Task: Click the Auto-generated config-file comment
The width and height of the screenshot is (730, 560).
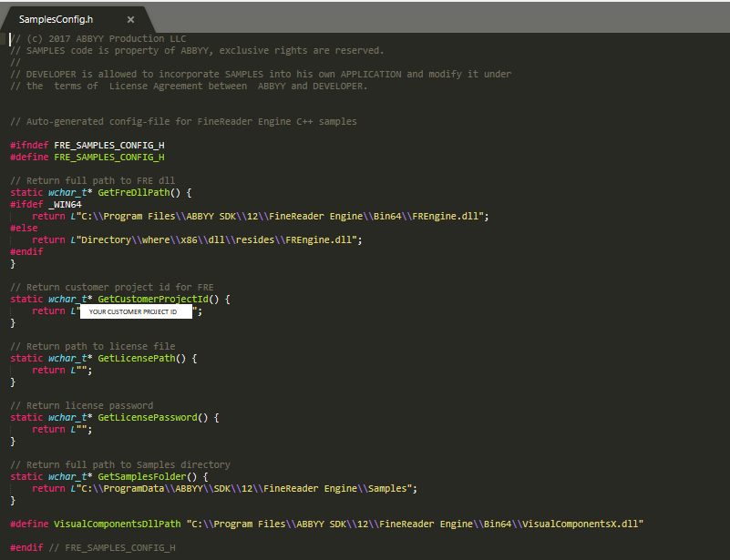Action: point(182,121)
